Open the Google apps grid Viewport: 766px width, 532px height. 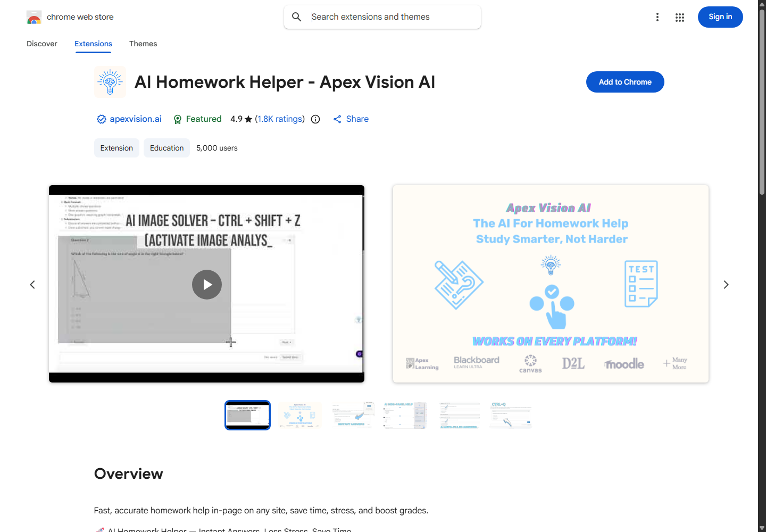tap(680, 17)
